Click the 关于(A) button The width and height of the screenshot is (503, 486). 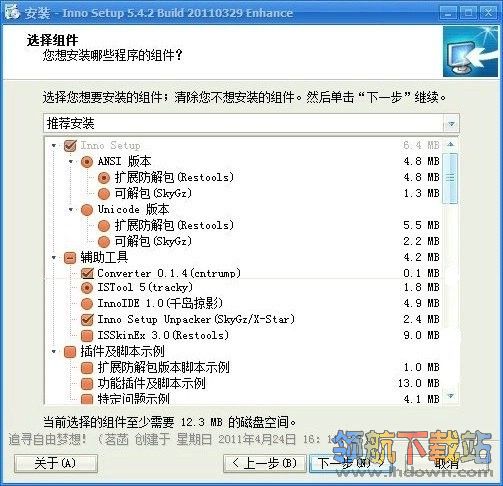(x=56, y=463)
